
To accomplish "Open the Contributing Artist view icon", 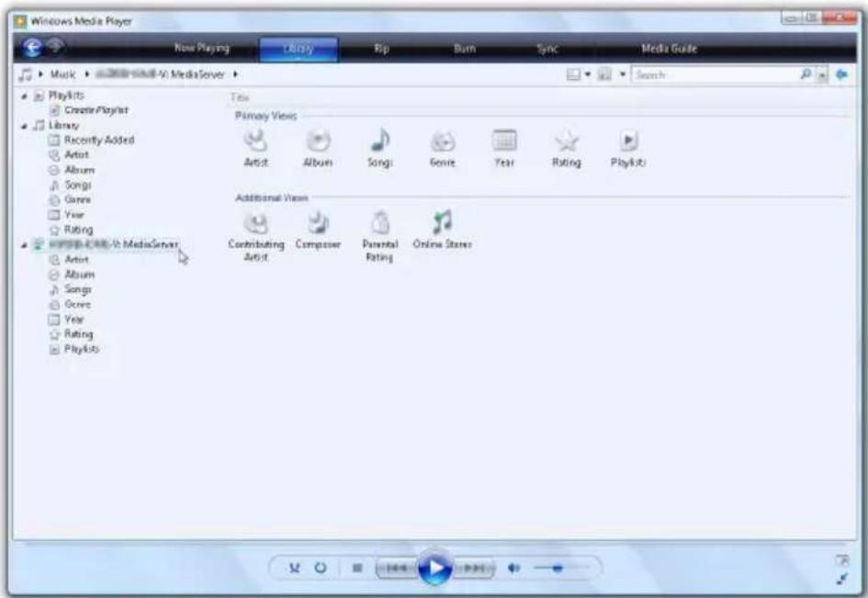I will (x=255, y=222).
